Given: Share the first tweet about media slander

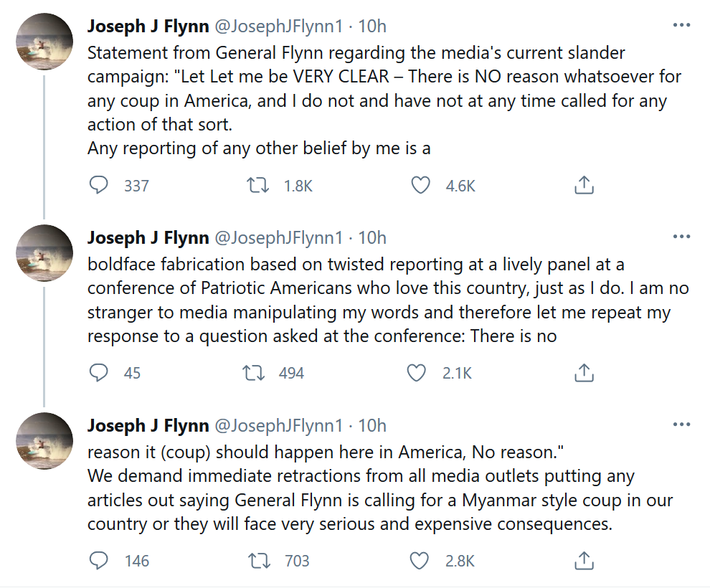Looking at the screenshot, I should (x=584, y=185).
